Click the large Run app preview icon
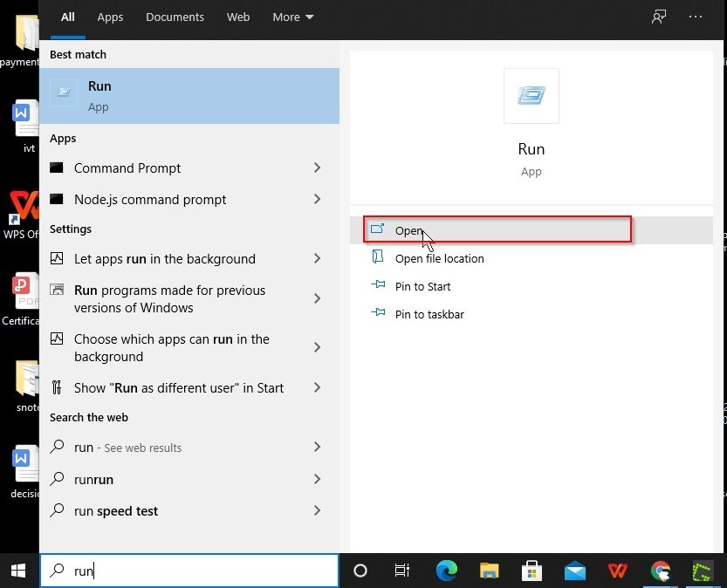The image size is (727, 588). 532,96
